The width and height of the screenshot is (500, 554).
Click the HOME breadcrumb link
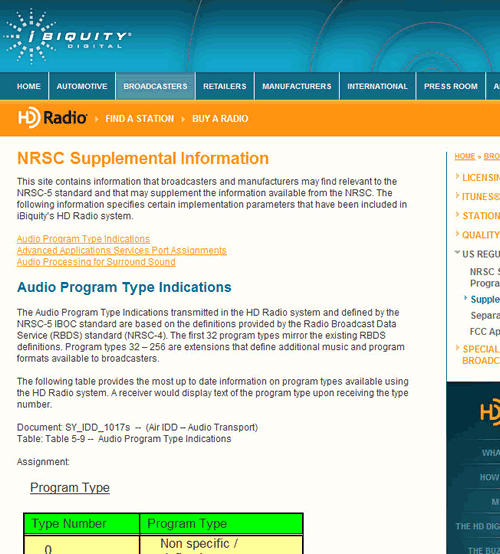(465, 156)
